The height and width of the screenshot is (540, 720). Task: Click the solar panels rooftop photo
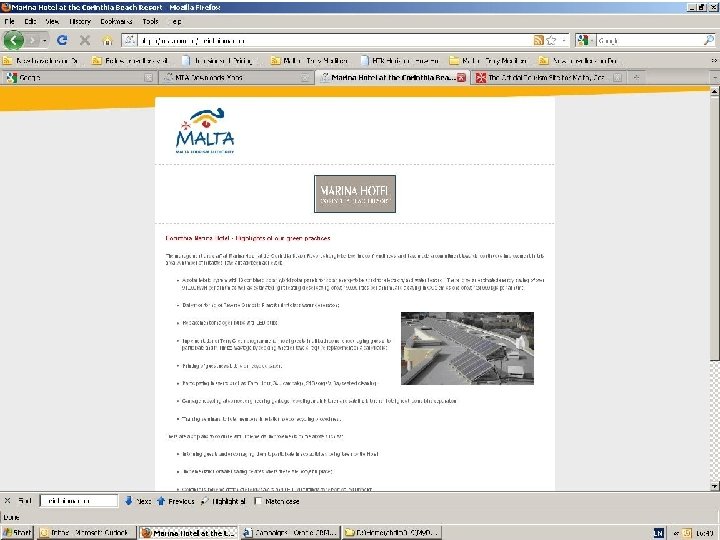pyautogui.click(x=467, y=348)
